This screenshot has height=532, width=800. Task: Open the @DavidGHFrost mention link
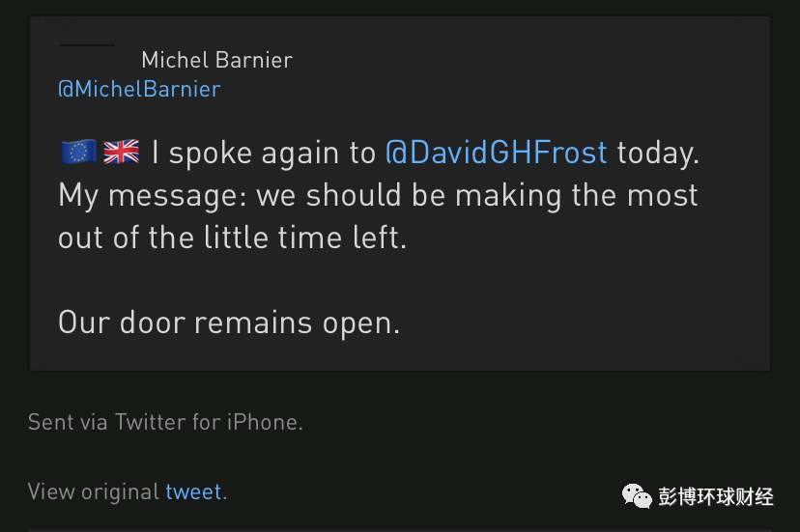click(497, 152)
